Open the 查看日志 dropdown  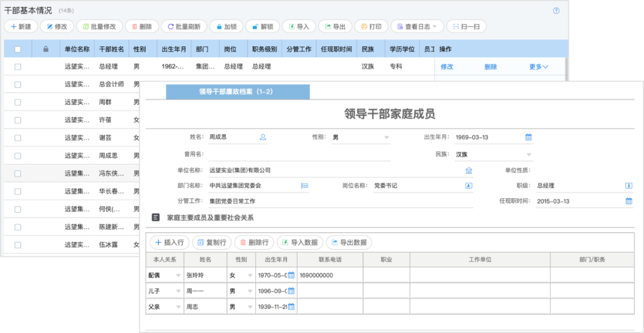[417, 26]
